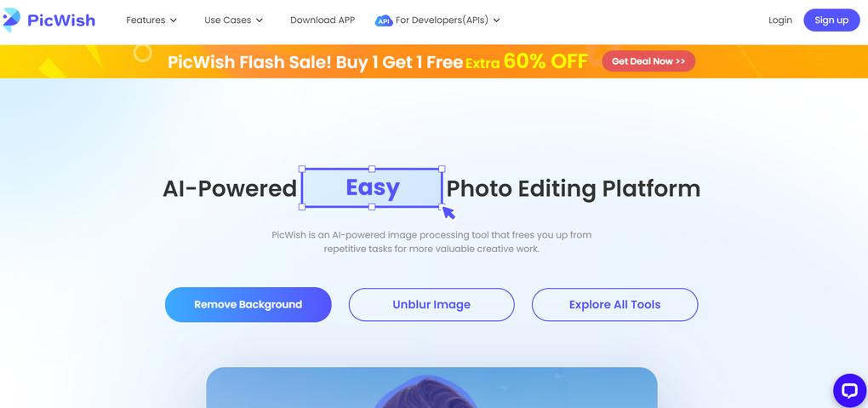Click bottom-middle handle of Easy selection box
Image resolution: width=868 pixels, height=408 pixels.
coord(372,207)
